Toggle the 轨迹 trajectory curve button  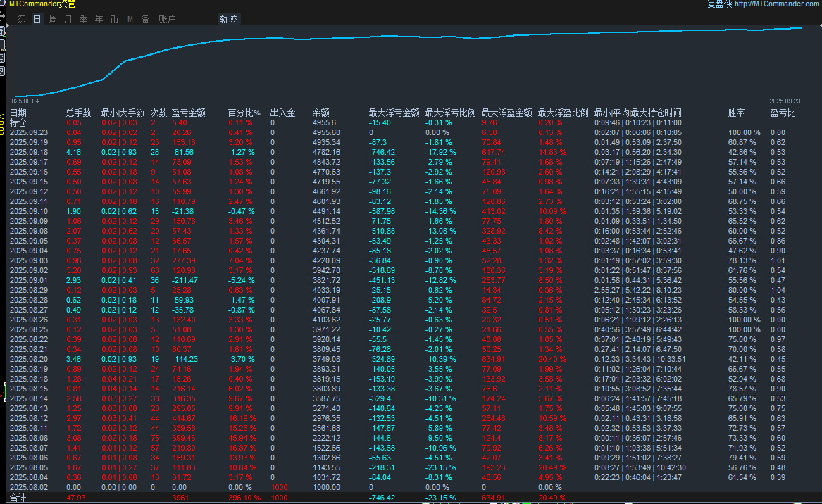[229, 20]
